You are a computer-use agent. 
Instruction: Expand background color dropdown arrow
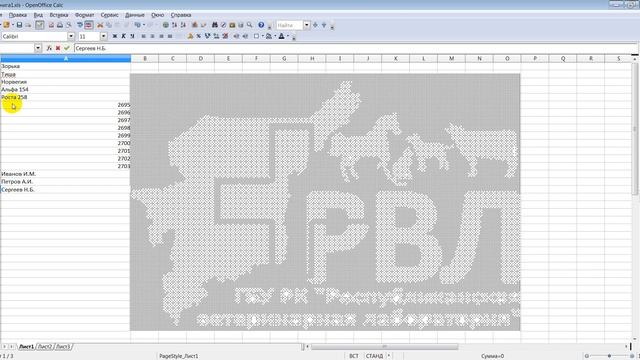tap(275, 36)
